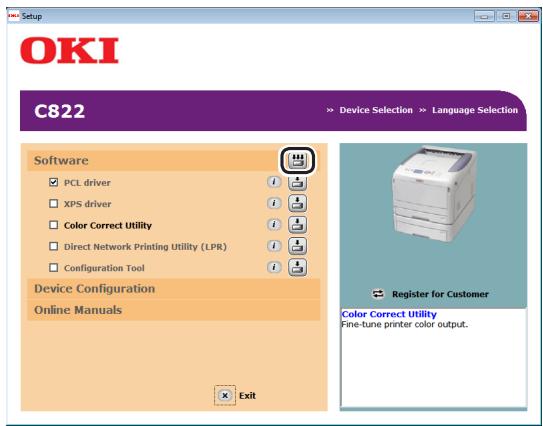Expand the Online Manuals section

[x=173, y=310]
